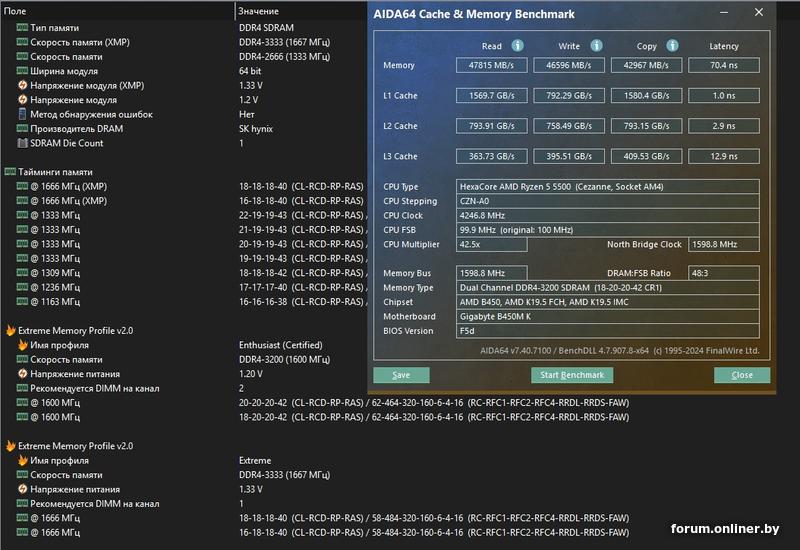
Task: Click the DRAM:FSB Ratio 48:3 field
Action: pyautogui.click(x=723, y=273)
